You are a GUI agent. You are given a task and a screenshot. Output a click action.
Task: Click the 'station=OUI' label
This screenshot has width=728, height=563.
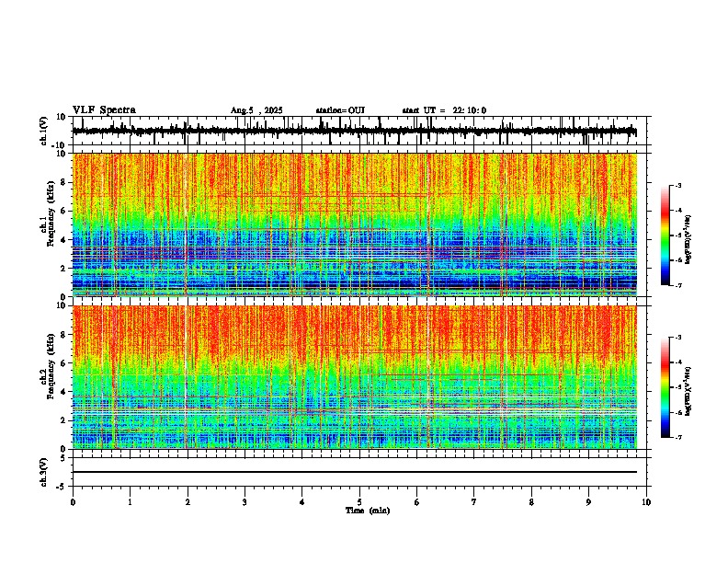tap(340, 110)
